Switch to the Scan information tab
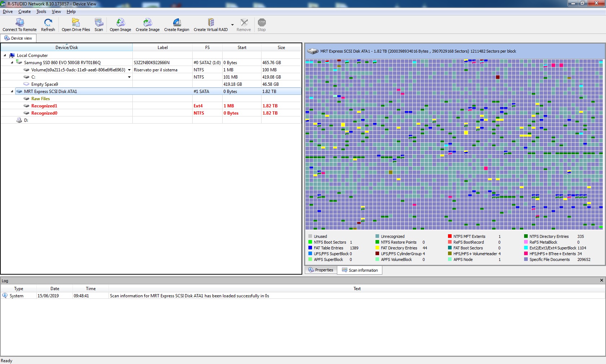Screen dimensions: 606x364 360,270
